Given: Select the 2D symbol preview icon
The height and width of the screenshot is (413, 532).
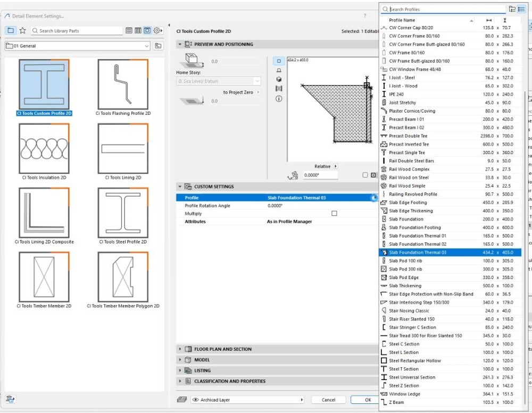Looking at the screenshot, I should coord(279,61).
